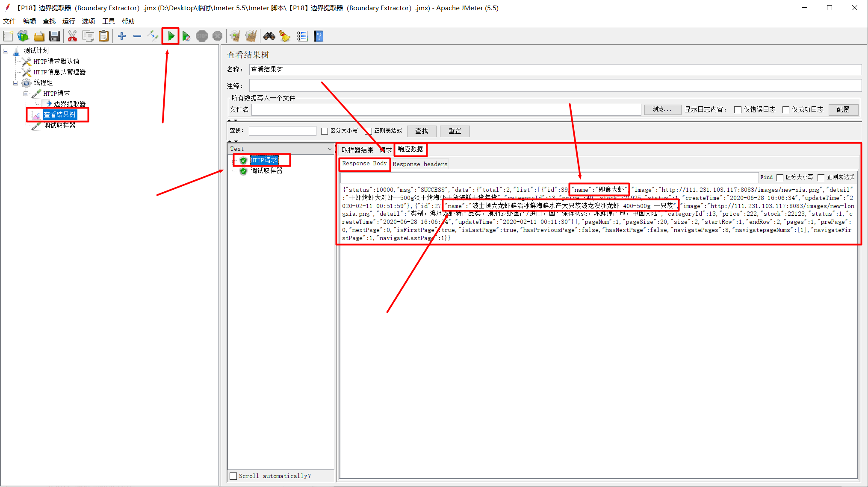868x487 pixels.
Task: Select HTTP信息头管理器 in tree
Action: pos(59,72)
